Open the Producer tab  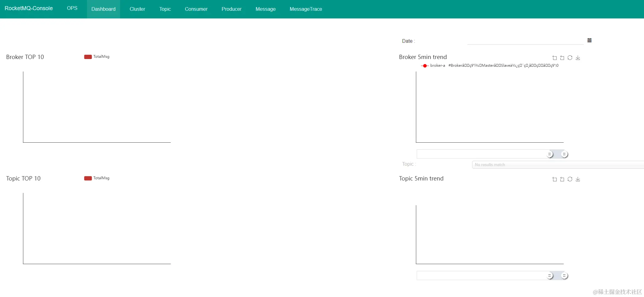click(231, 9)
